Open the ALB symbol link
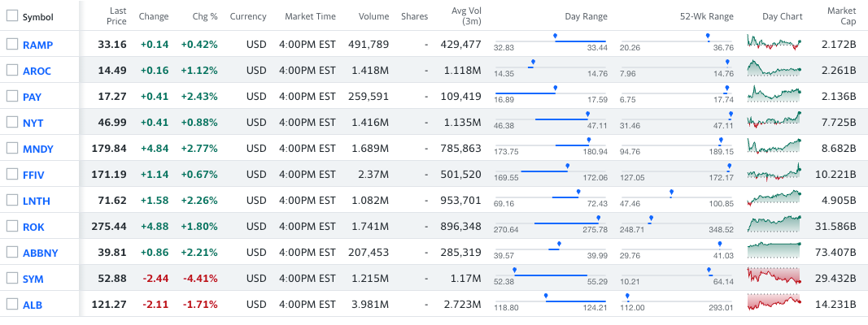 pos(33,305)
